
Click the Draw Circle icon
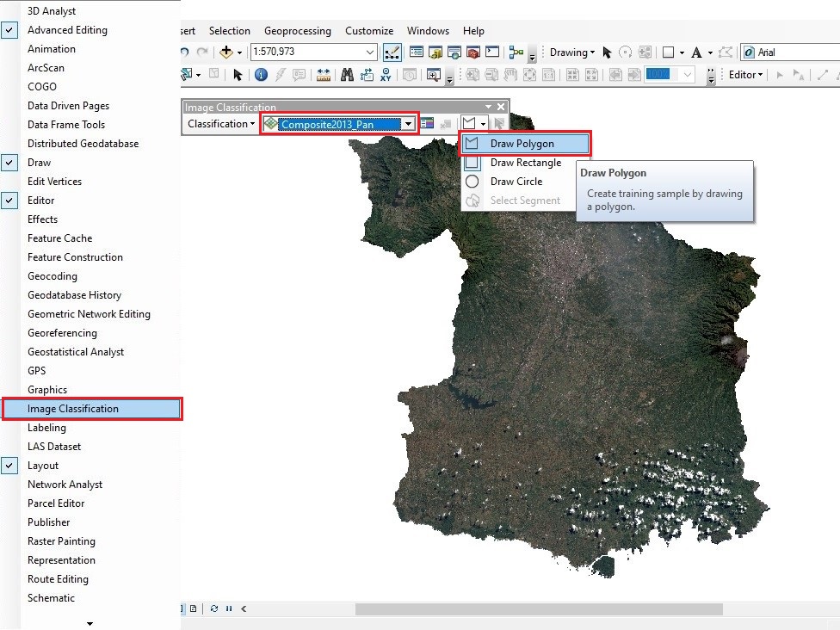[x=472, y=182]
